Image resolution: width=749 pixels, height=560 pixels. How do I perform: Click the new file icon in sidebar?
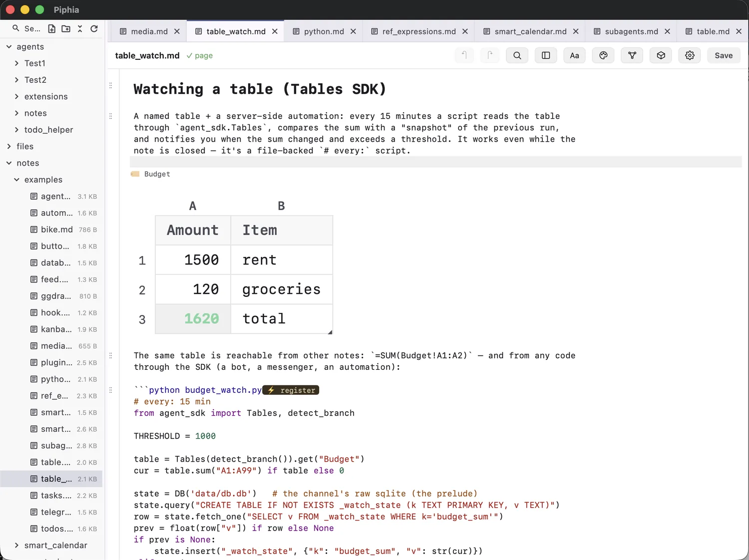(x=51, y=28)
